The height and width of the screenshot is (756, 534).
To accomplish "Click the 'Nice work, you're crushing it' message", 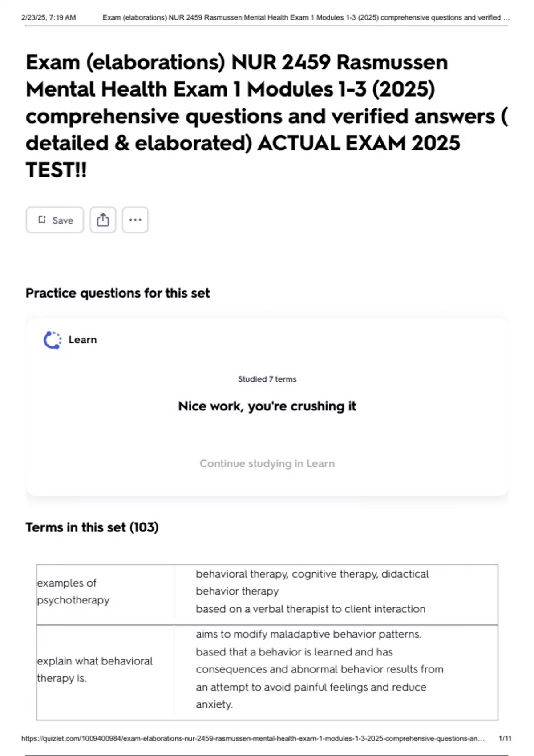I will coord(267,406).
